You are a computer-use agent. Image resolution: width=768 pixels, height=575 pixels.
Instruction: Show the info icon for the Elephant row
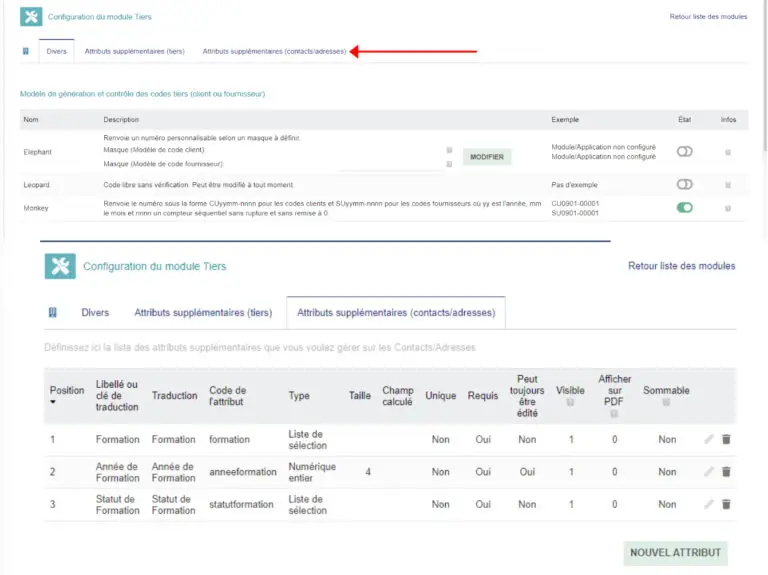728,152
